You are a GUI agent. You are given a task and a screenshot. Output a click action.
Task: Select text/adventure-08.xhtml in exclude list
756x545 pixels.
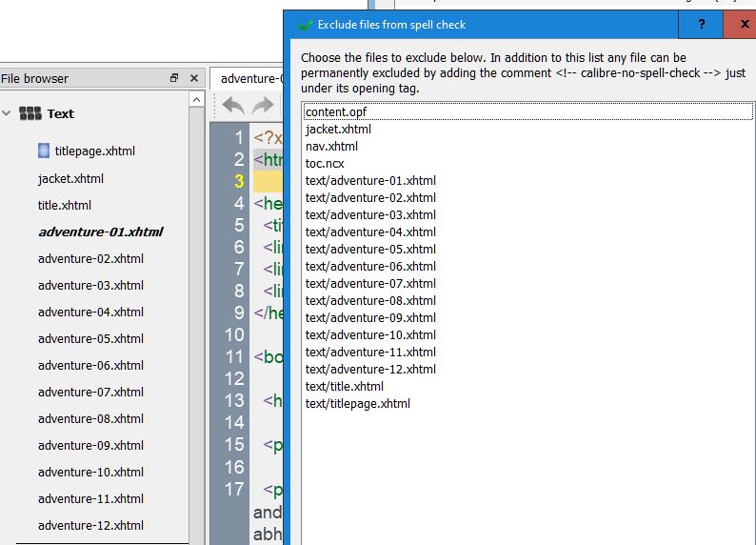click(527, 300)
